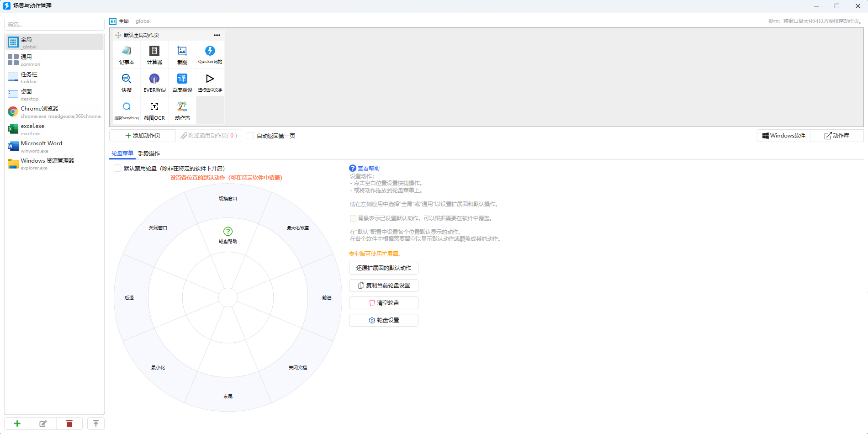This screenshot has height=434, width=868.
Task: Click the 清空轮盘 button
Action: pos(383,303)
